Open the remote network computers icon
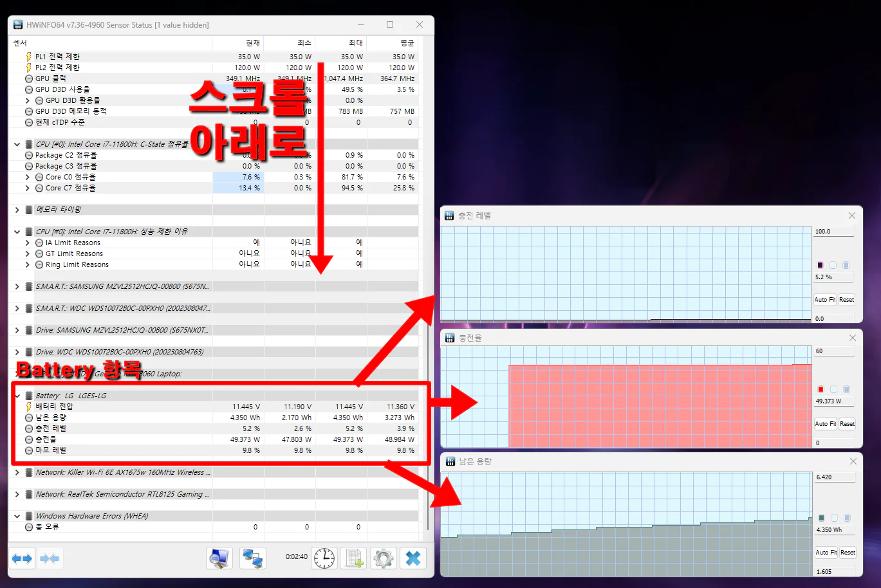This screenshot has width=881, height=588. [x=253, y=558]
